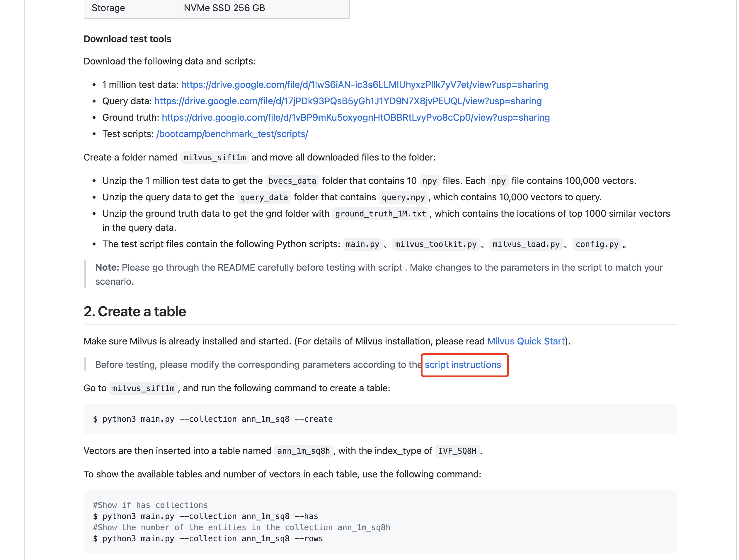The image size is (739, 560).
Task: Click the config.py code snippet
Action: [x=597, y=244]
